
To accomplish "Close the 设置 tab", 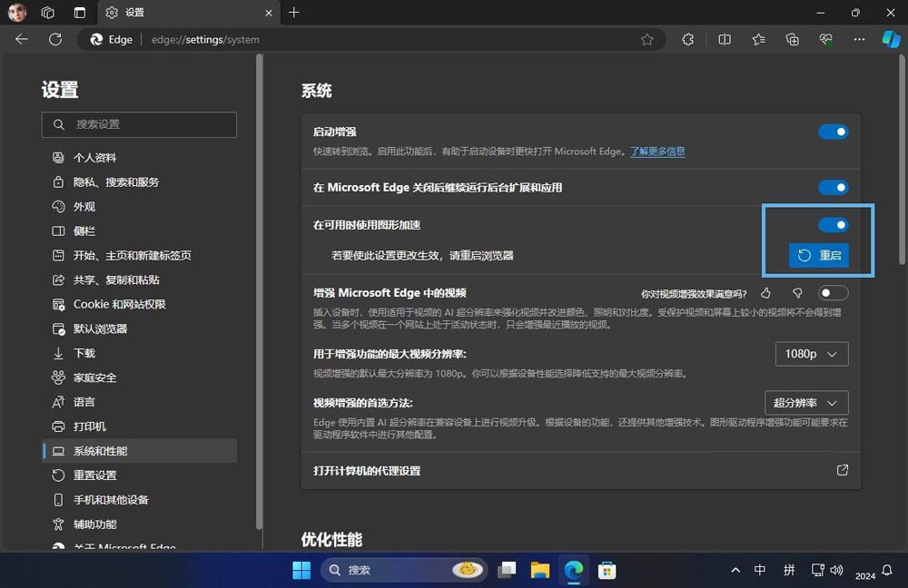I will pos(269,13).
